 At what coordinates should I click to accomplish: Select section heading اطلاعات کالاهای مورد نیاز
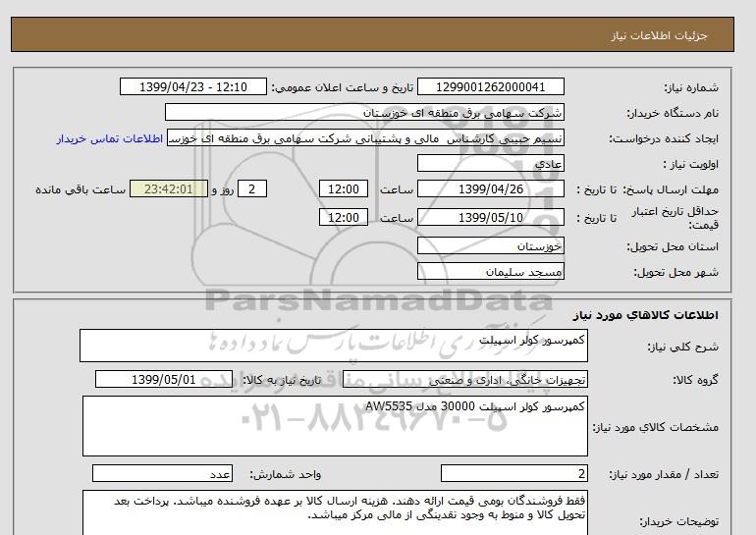(646, 315)
